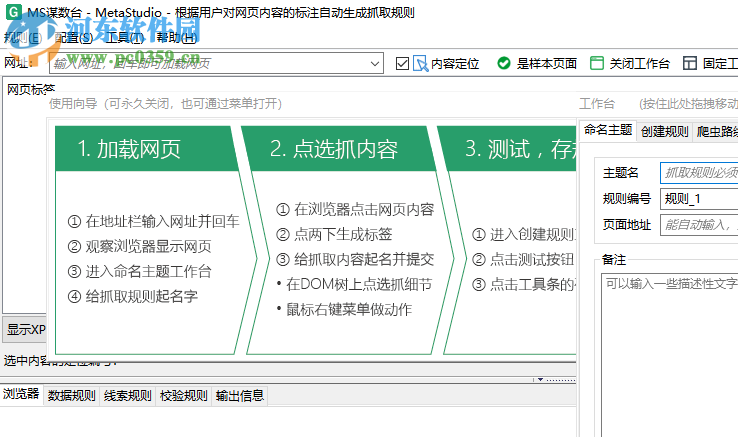Screen dimensions: 738x437
Task: Select the 命名主题 workbench tab
Action: [x=608, y=130]
